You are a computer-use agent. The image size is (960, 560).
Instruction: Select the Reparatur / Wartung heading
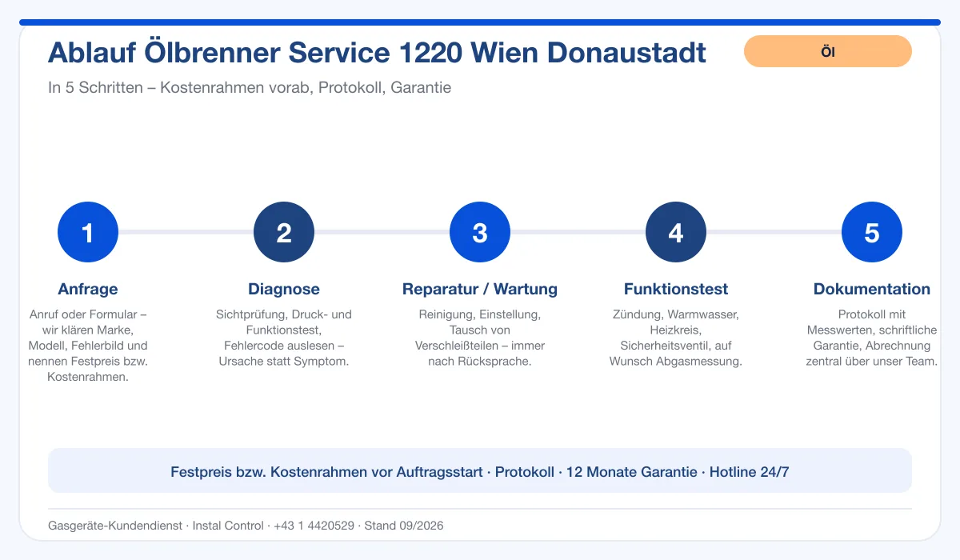[x=480, y=289]
